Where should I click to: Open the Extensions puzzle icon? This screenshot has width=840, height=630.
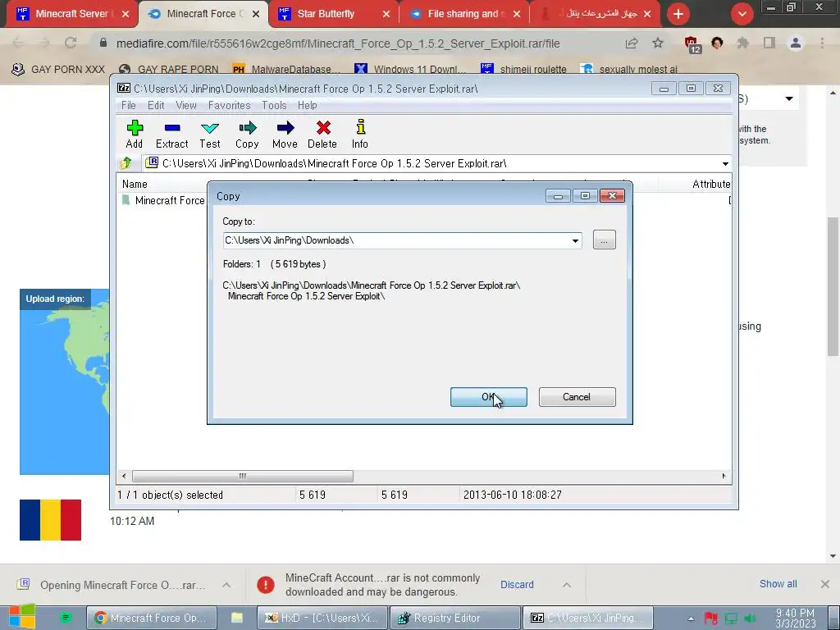(x=743, y=43)
